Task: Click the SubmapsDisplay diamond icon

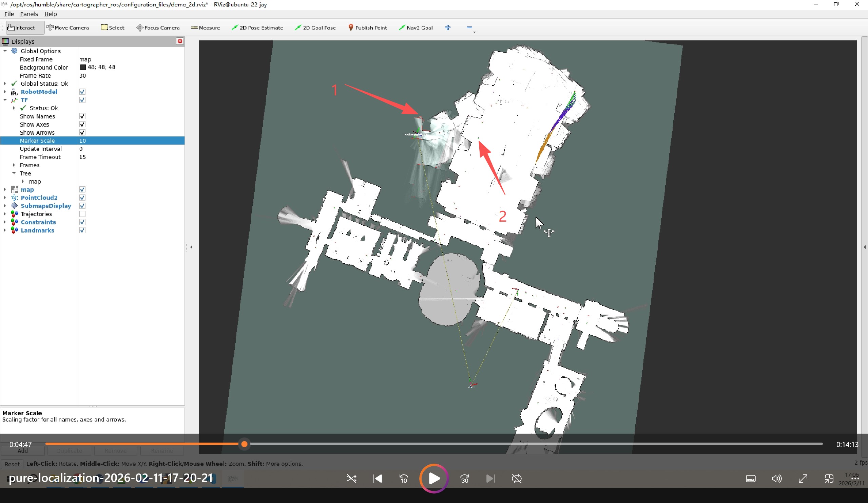Action: pos(14,206)
